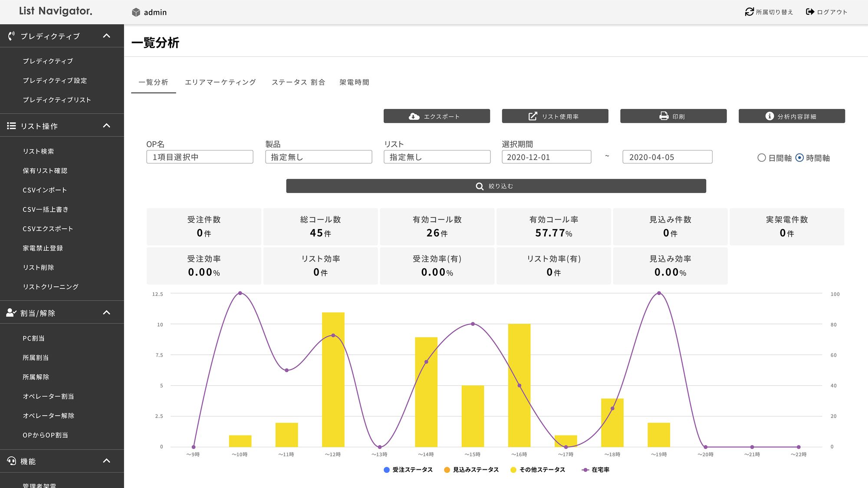Click the List Navigator. logo
The height and width of the screenshot is (488, 868).
pyautogui.click(x=56, y=11)
